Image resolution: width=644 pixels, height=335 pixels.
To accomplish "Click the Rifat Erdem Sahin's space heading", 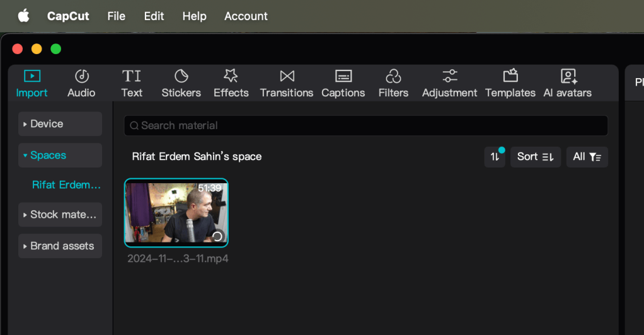I will [197, 156].
